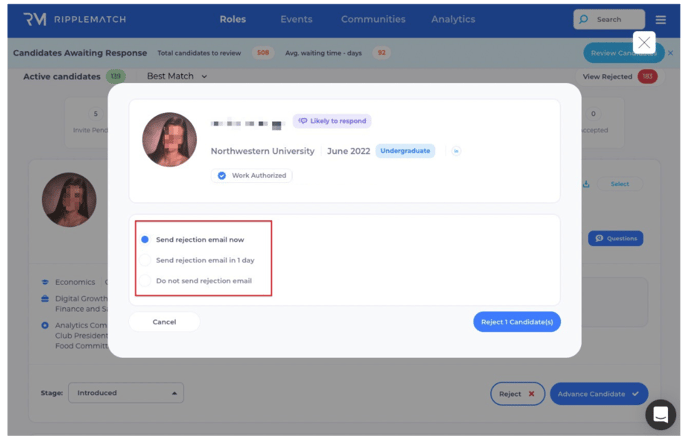Click the small expand icon after Undergraduate

456,151
